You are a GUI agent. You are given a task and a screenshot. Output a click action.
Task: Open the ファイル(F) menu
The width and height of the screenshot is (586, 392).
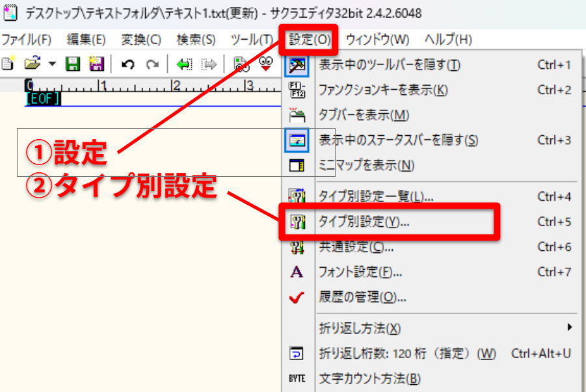(x=26, y=39)
